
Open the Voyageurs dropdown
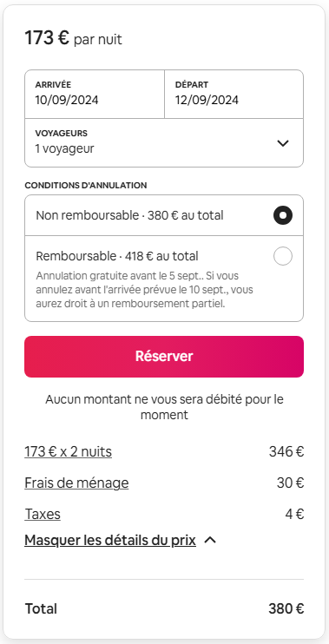[x=164, y=143]
